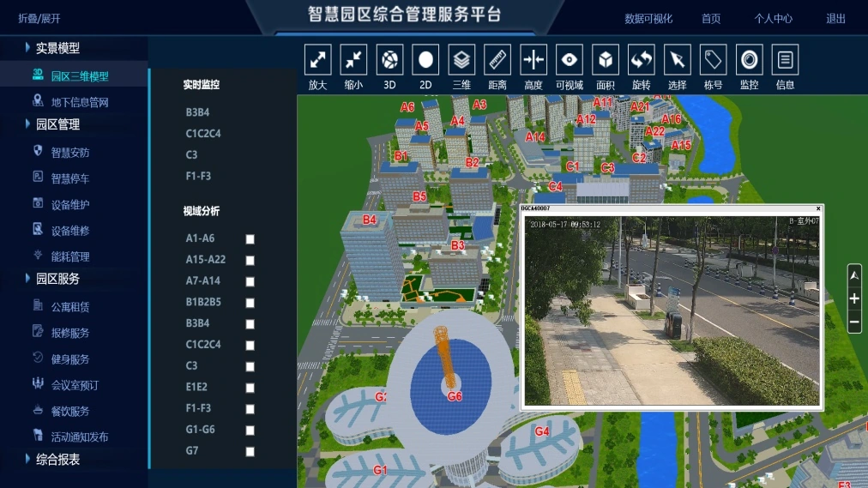Open 设备维护 module
Image resolution: width=868 pixels, height=488 pixels.
tap(70, 205)
